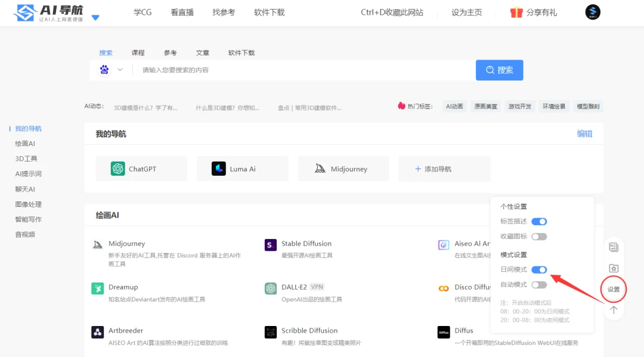
Task: Open the 学CG menu item
Action: pyautogui.click(x=143, y=13)
